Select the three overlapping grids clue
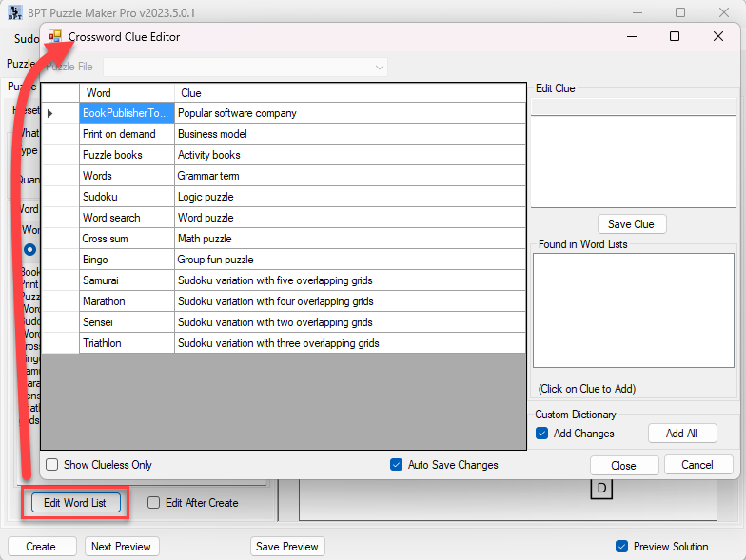 350,343
